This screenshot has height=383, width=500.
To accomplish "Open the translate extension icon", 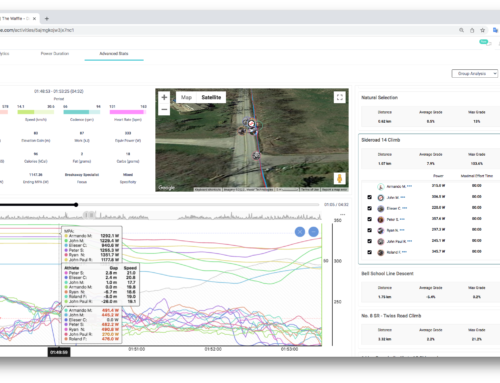I will [495, 30].
